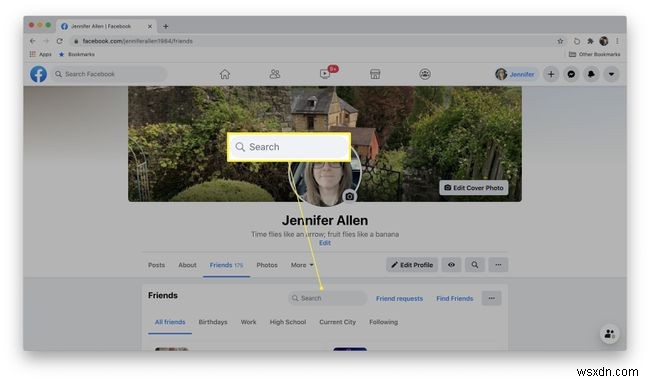This screenshot has height=382, width=650.
Task: Select the Current City filter tab
Action: pos(337,322)
